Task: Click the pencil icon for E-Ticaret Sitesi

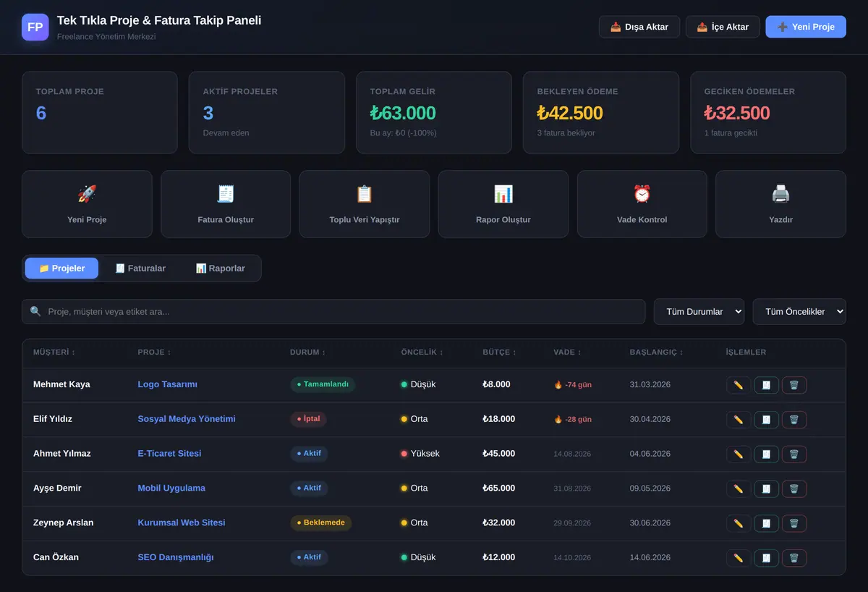Action: (x=739, y=454)
